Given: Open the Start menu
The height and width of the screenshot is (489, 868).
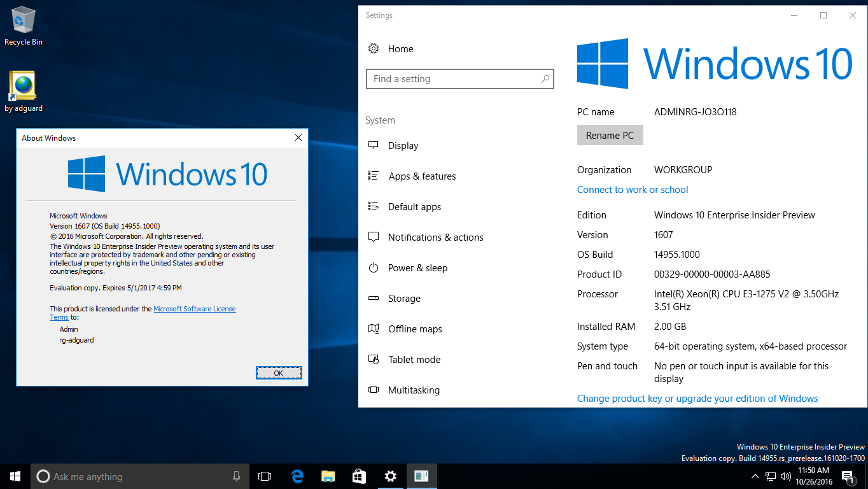Looking at the screenshot, I should click(15, 476).
